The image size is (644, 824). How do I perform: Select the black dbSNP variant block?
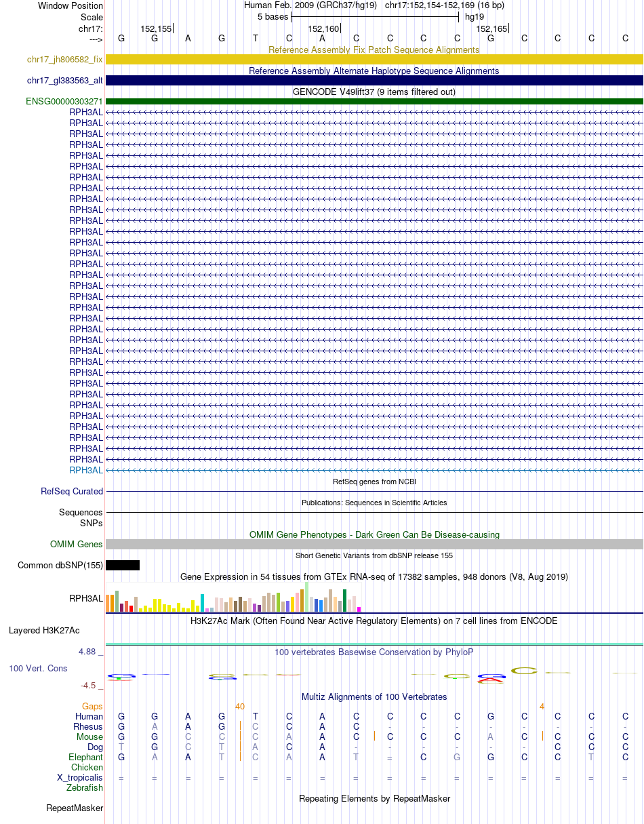coord(123,565)
